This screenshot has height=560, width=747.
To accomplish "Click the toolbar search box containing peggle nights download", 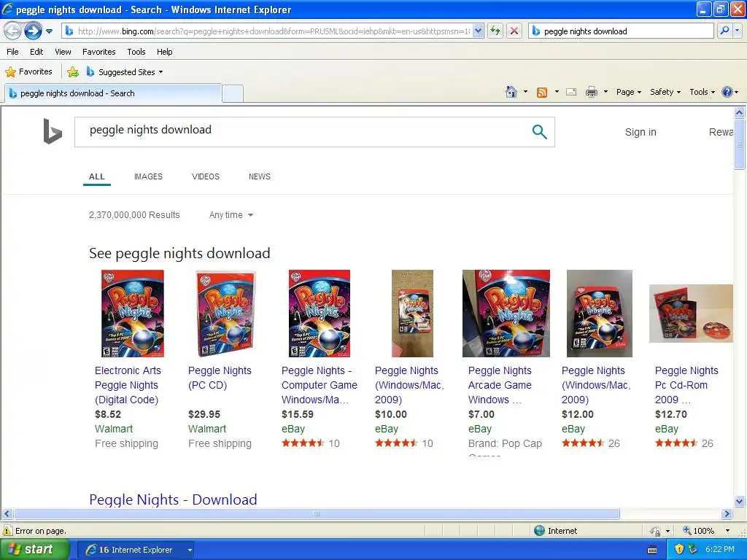I will coord(621,31).
